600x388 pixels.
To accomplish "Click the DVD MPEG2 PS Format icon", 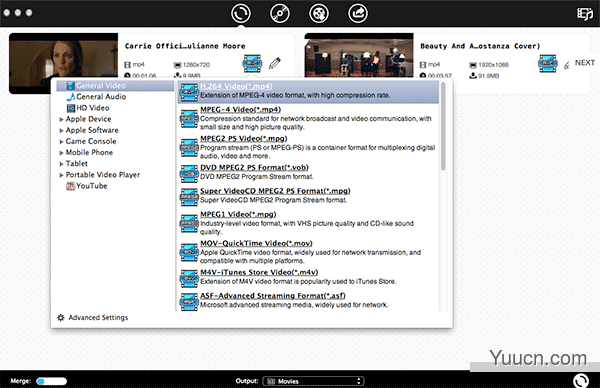I will point(189,173).
